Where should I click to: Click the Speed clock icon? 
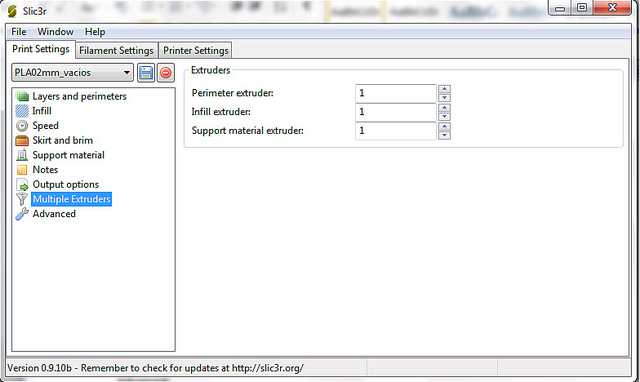click(22, 126)
